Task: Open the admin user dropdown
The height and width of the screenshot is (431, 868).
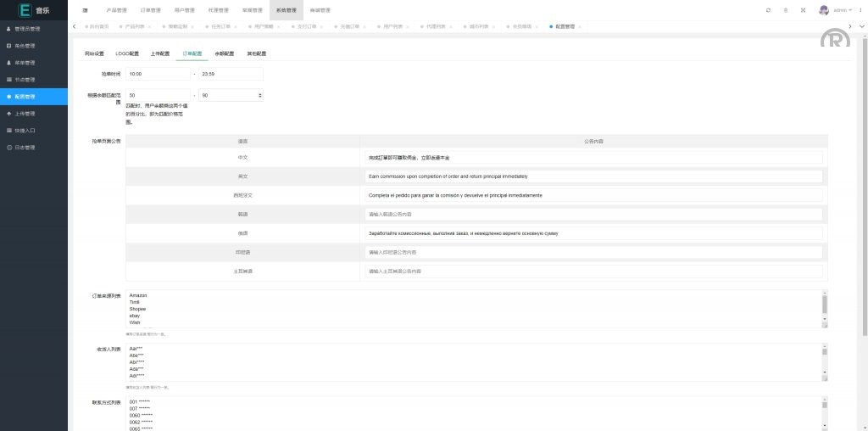Action: (x=843, y=10)
